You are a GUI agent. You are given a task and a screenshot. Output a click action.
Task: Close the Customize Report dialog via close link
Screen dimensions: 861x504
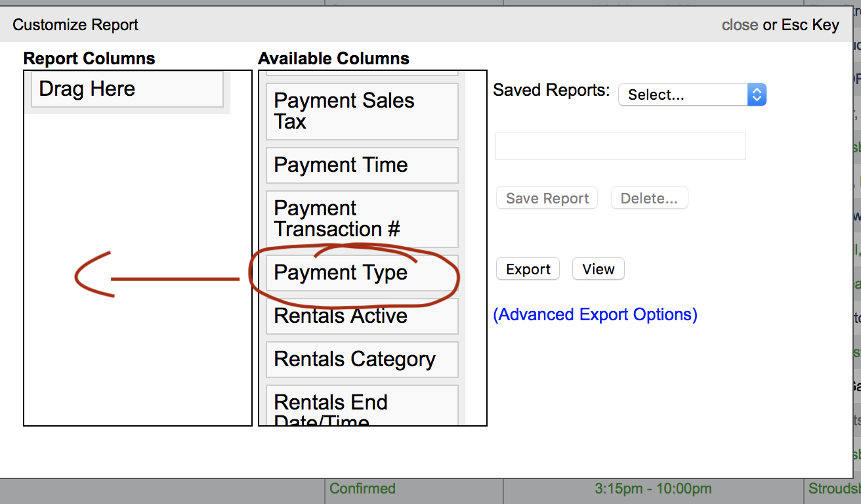click(740, 25)
